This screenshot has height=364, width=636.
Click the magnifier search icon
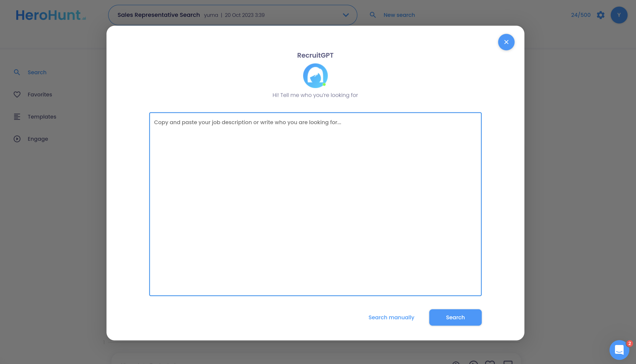pos(373,15)
